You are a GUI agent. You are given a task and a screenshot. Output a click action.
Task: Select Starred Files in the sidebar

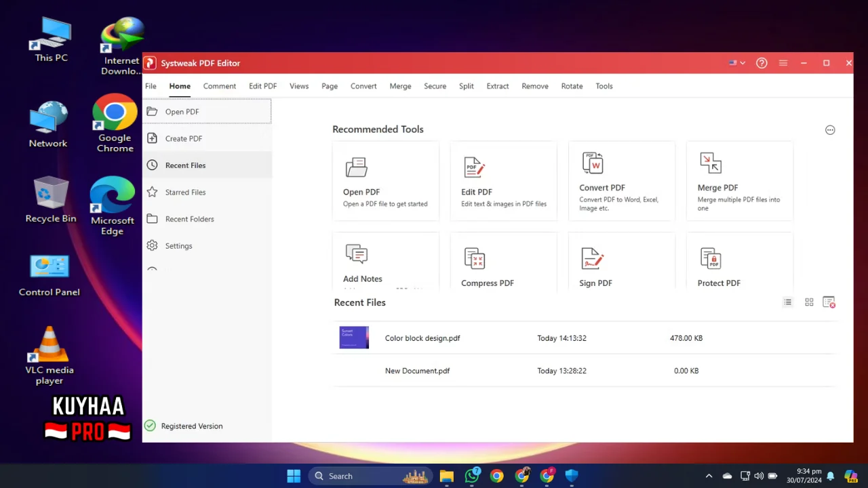[x=207, y=192]
